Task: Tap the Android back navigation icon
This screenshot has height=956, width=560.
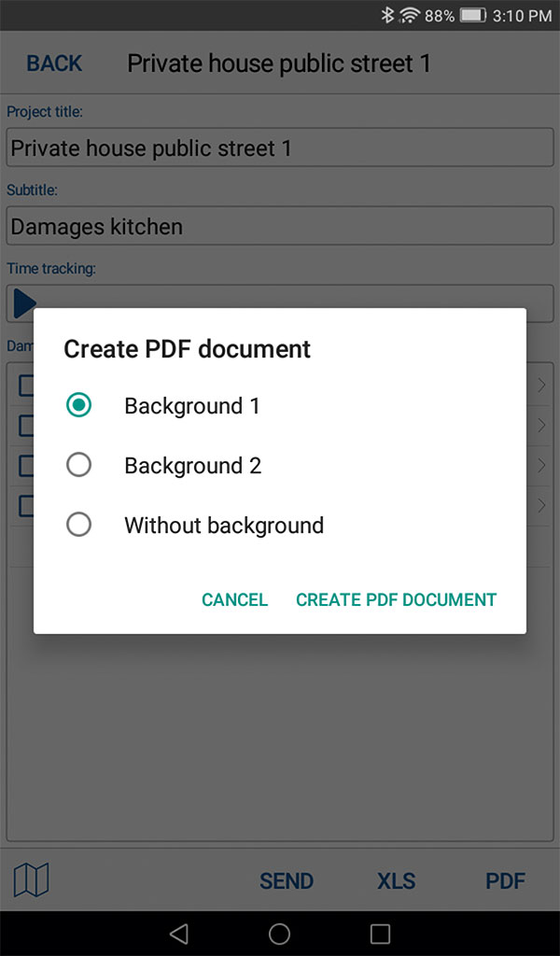Action: coord(179,934)
